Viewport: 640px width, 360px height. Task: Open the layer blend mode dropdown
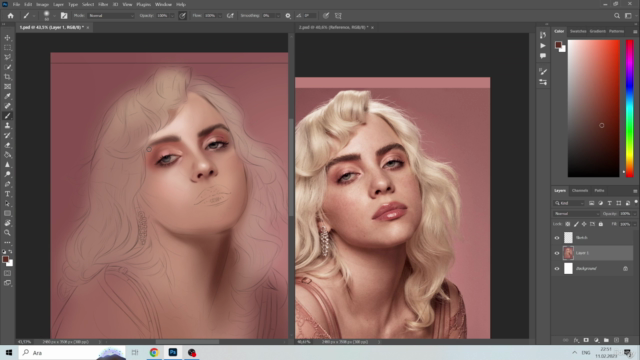tap(577, 213)
